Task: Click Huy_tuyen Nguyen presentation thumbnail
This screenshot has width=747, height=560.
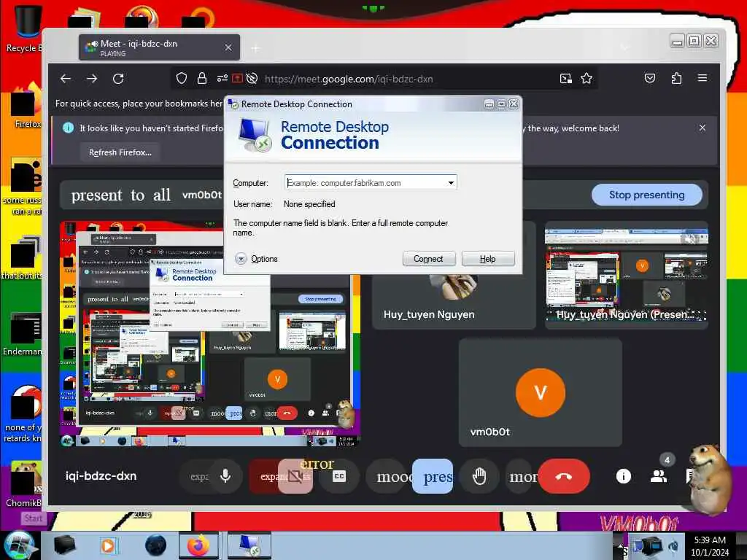Action: [627, 275]
